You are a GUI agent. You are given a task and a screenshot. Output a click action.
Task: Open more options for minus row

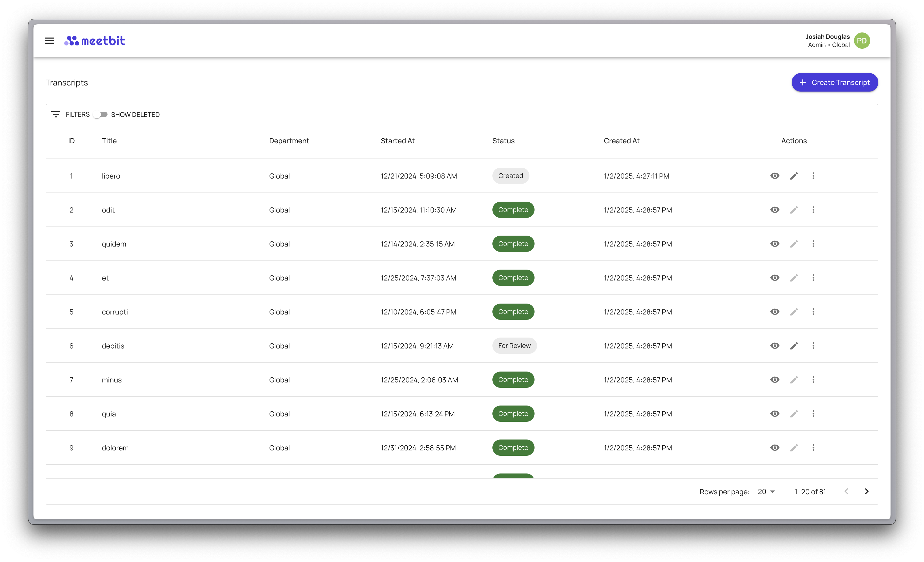(813, 380)
